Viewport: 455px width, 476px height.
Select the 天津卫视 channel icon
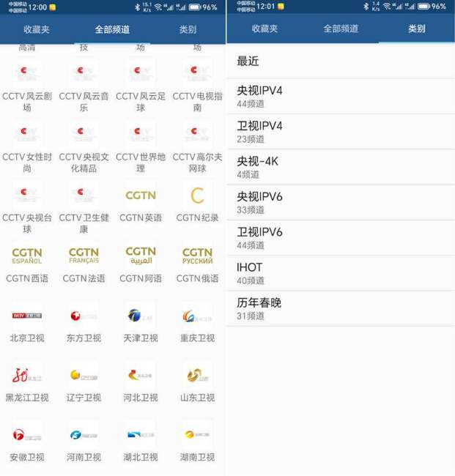pos(141,316)
